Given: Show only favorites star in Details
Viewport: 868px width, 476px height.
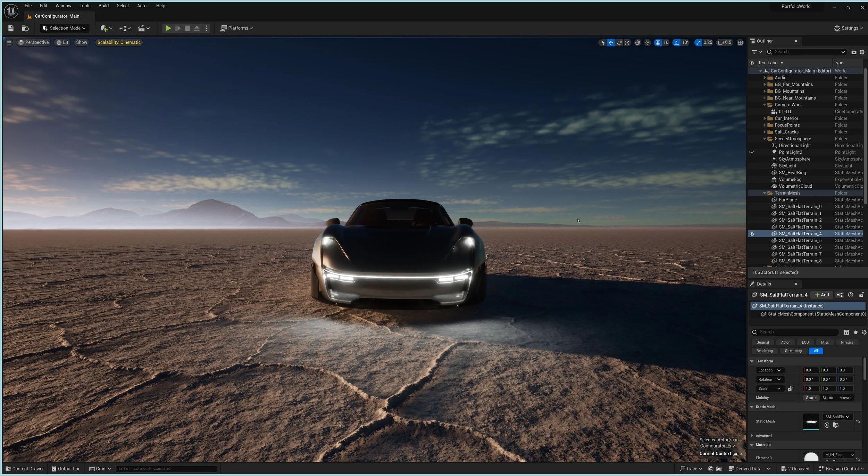Looking at the screenshot, I should [856, 332].
